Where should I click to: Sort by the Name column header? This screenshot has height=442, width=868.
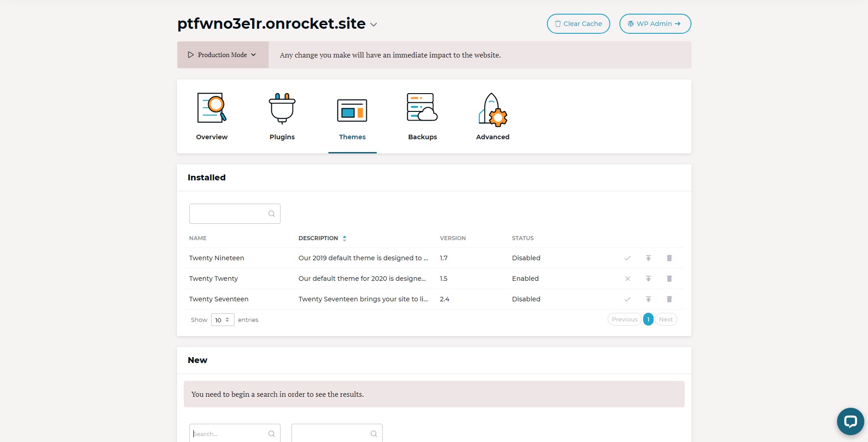click(198, 238)
